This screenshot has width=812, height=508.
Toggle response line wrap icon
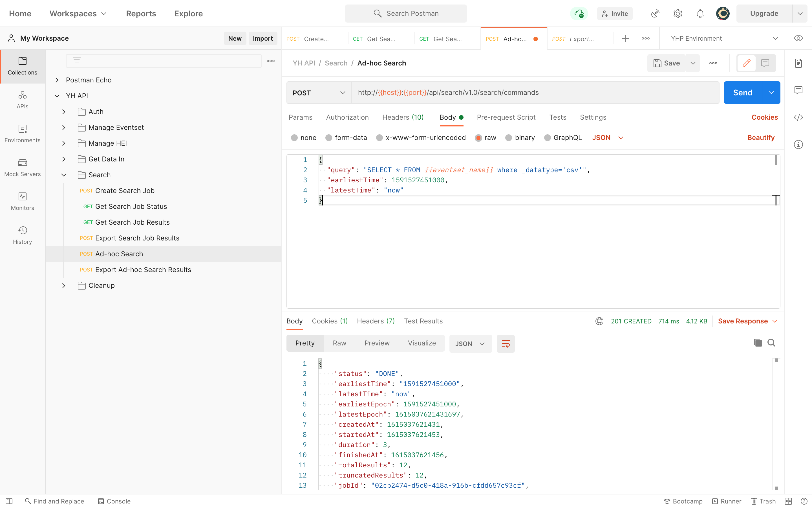pyautogui.click(x=506, y=343)
